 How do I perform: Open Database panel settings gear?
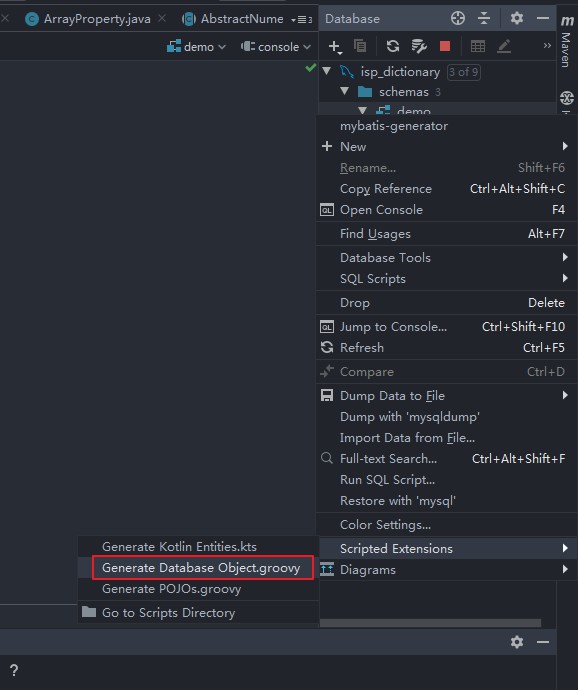pos(516,18)
